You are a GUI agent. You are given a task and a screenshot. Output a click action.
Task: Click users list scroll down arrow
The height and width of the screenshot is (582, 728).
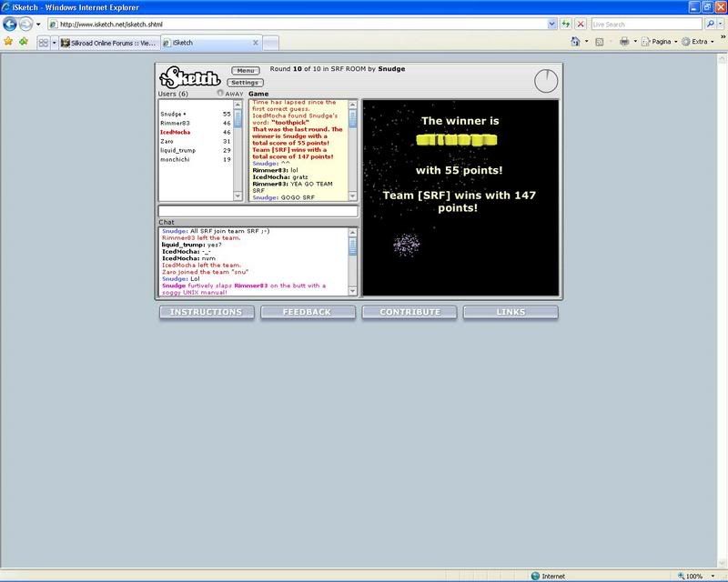238,196
